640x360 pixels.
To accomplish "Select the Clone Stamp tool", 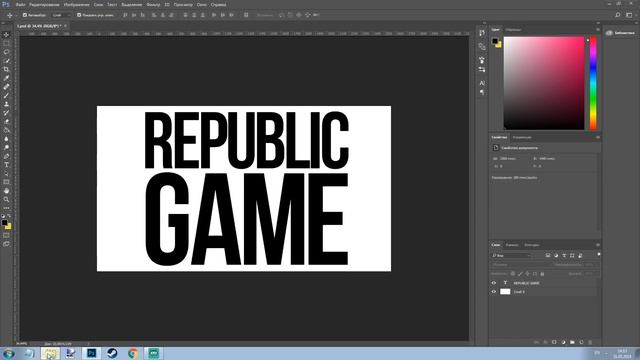I will [6, 104].
